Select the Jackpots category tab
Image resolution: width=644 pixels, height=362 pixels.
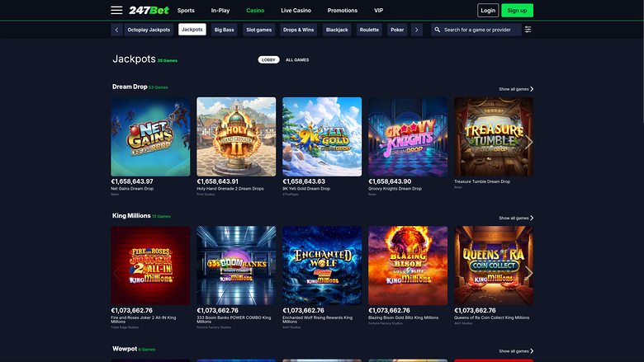pos(192,30)
